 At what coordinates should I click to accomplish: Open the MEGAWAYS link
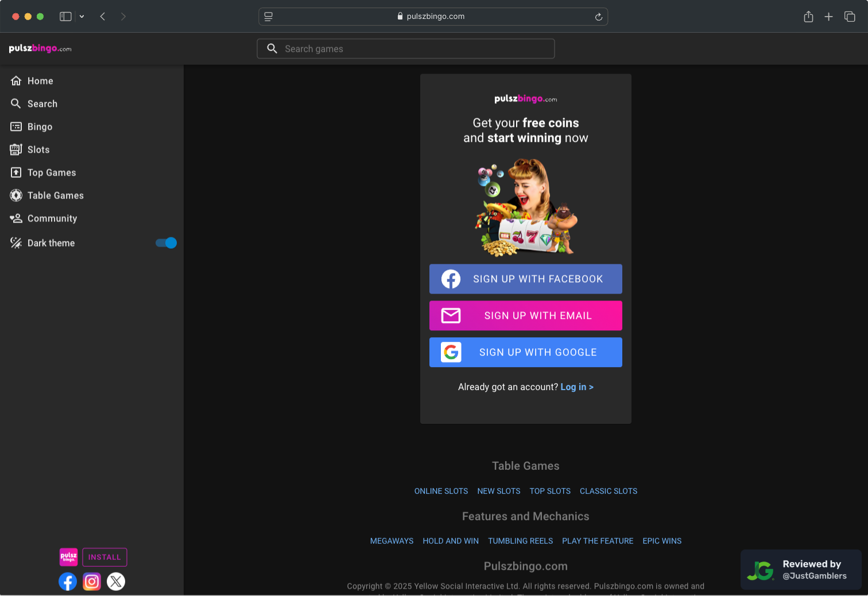click(x=392, y=541)
